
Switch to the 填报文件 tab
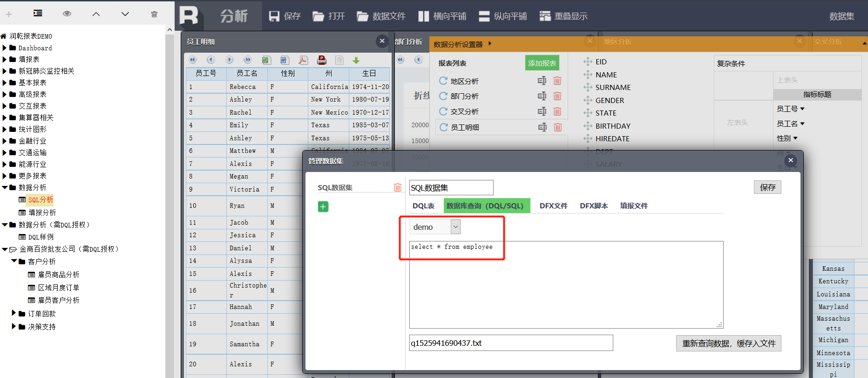click(x=634, y=206)
